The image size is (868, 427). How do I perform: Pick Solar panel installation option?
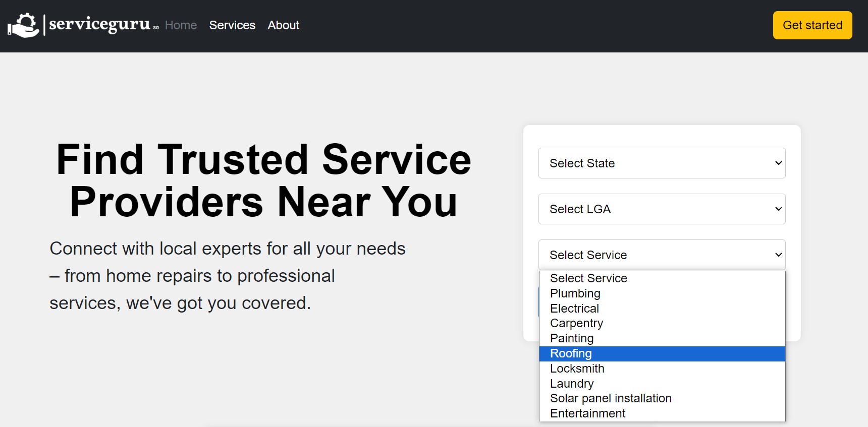tap(611, 398)
